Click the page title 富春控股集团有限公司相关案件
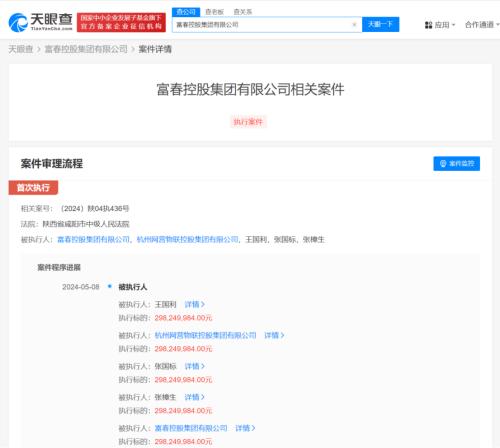This screenshot has width=500, height=448. 250,89
